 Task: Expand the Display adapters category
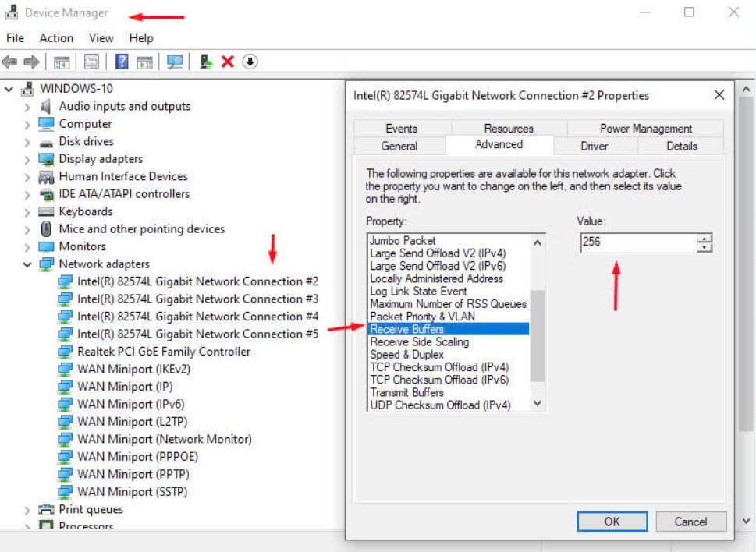tap(27, 159)
